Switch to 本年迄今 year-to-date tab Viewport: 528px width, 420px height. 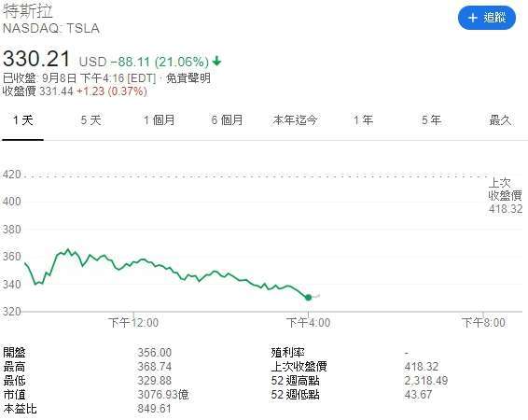click(296, 119)
